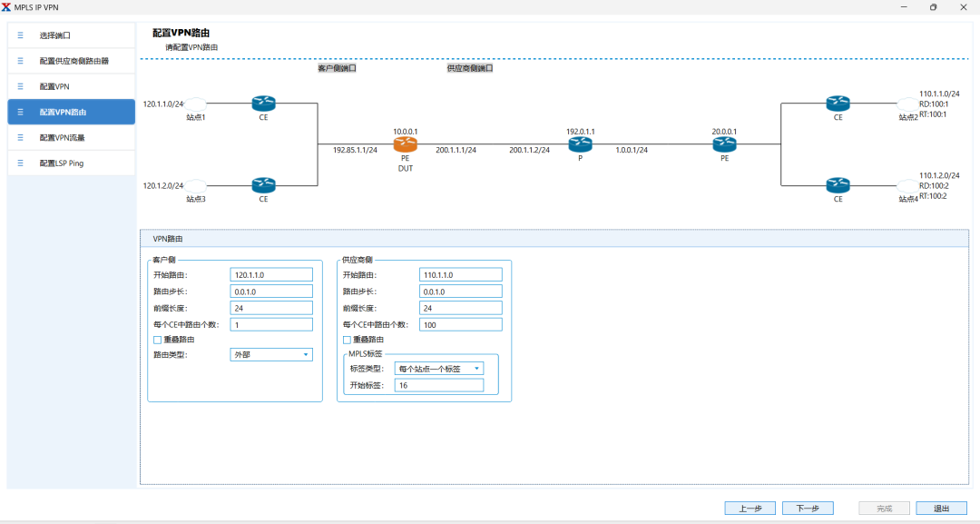Click the 开始标签 input field
The image size is (980, 524).
coord(439,386)
